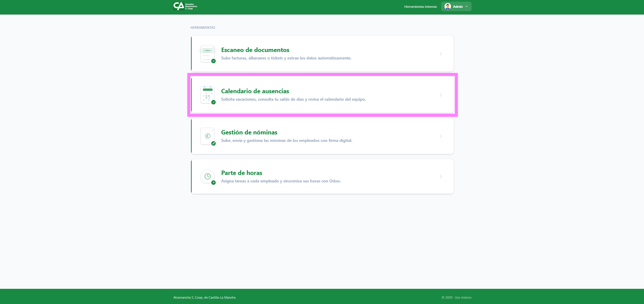This screenshot has width=644, height=304.
Task: Click the Cereales Alcamancha logo
Action: [185, 6]
